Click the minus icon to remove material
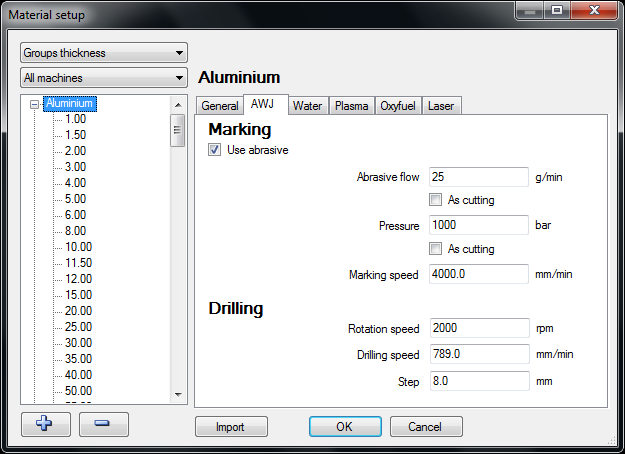 coord(103,423)
